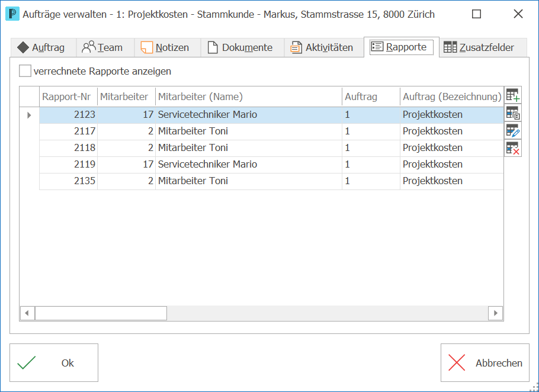
Task: Click 'Projektkosten' cell in row 2119
Action: click(452, 165)
